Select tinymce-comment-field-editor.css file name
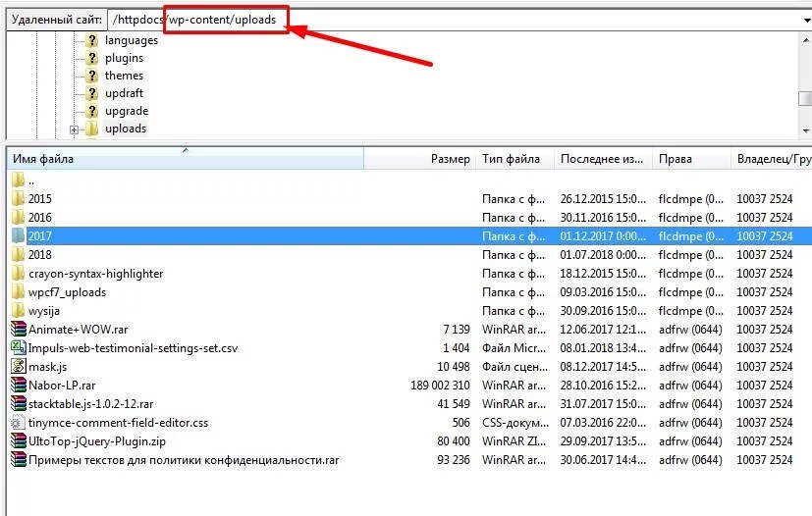 click(119, 423)
